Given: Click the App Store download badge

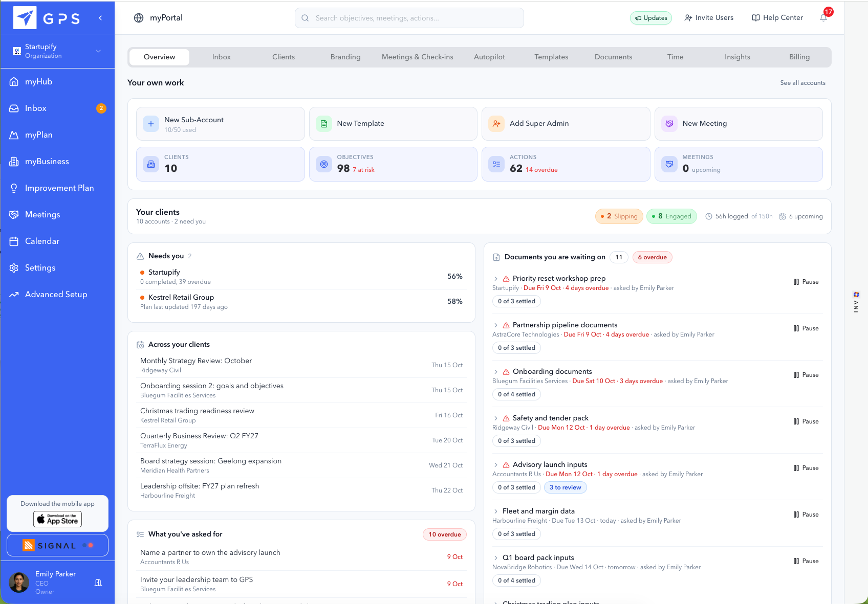Looking at the screenshot, I should (x=58, y=519).
